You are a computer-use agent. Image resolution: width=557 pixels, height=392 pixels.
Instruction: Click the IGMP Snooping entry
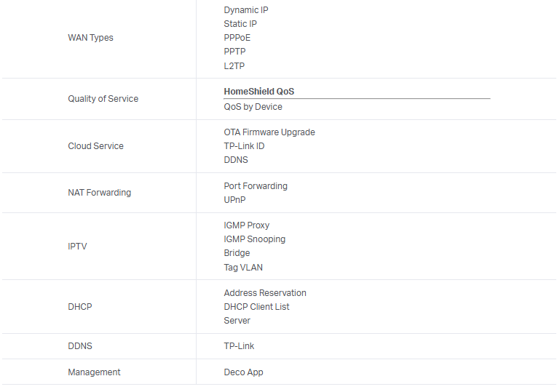[x=254, y=239]
